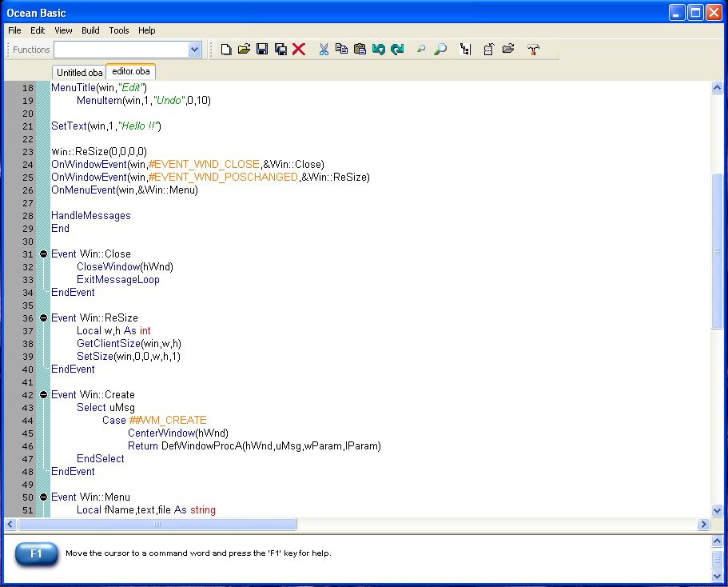Viewport: 728px width, 587px height.
Task: Open the Build menu
Action: (90, 30)
